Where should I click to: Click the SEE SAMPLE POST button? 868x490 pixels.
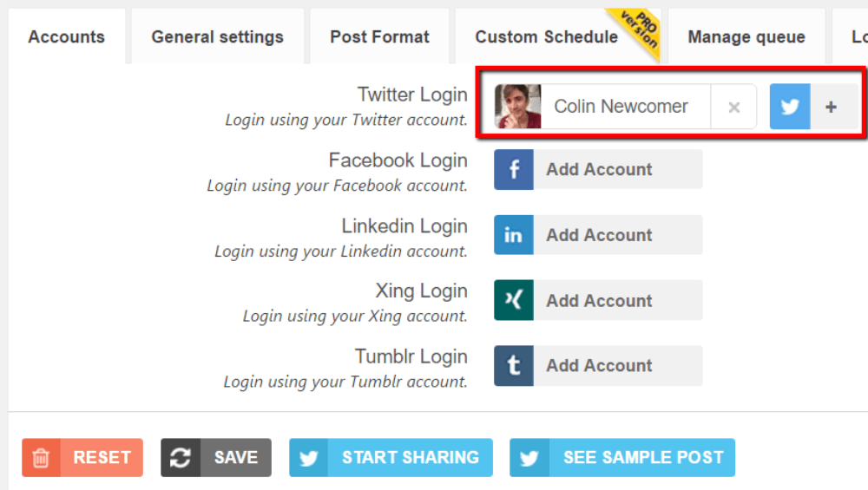[x=622, y=458]
